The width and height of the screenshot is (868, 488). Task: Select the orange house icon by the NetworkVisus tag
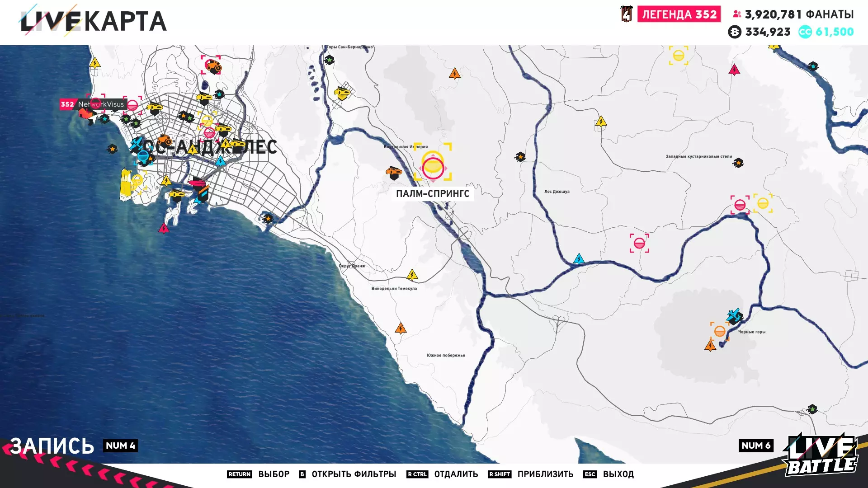[x=85, y=113]
